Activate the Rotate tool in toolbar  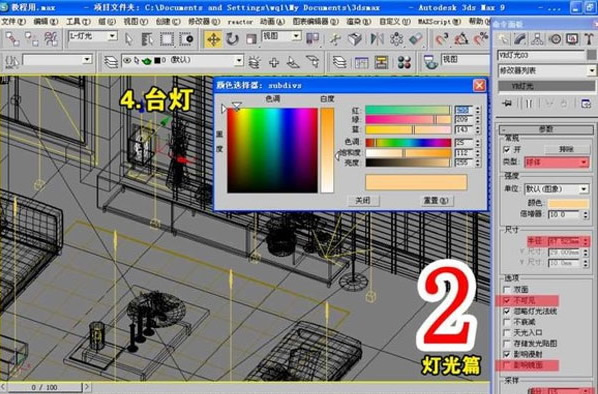pyautogui.click(x=232, y=39)
